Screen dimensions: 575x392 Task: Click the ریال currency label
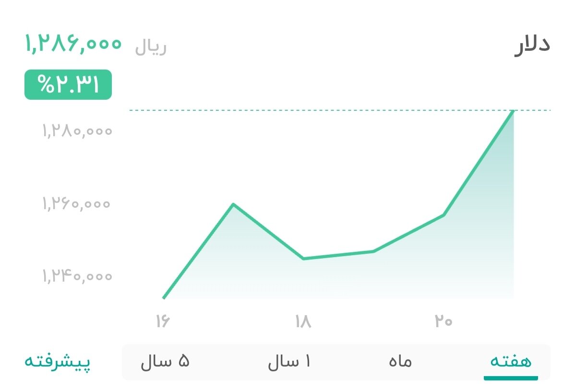[x=151, y=46]
